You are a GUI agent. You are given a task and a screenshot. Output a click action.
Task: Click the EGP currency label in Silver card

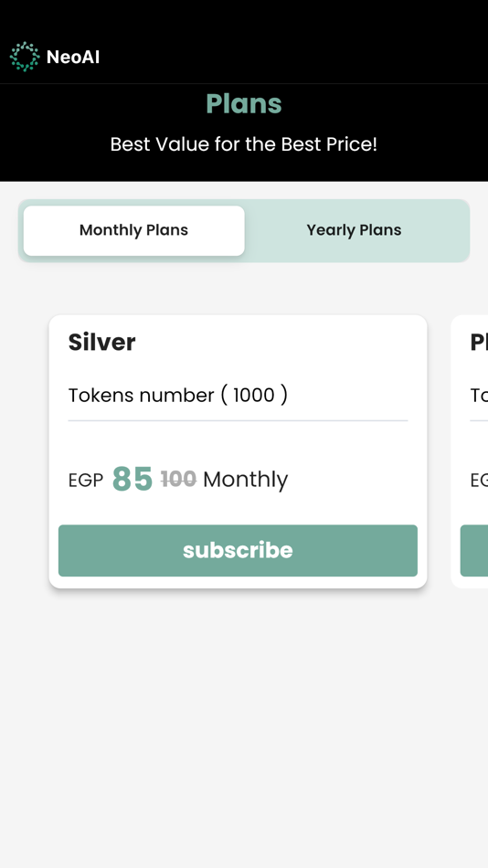click(x=86, y=481)
